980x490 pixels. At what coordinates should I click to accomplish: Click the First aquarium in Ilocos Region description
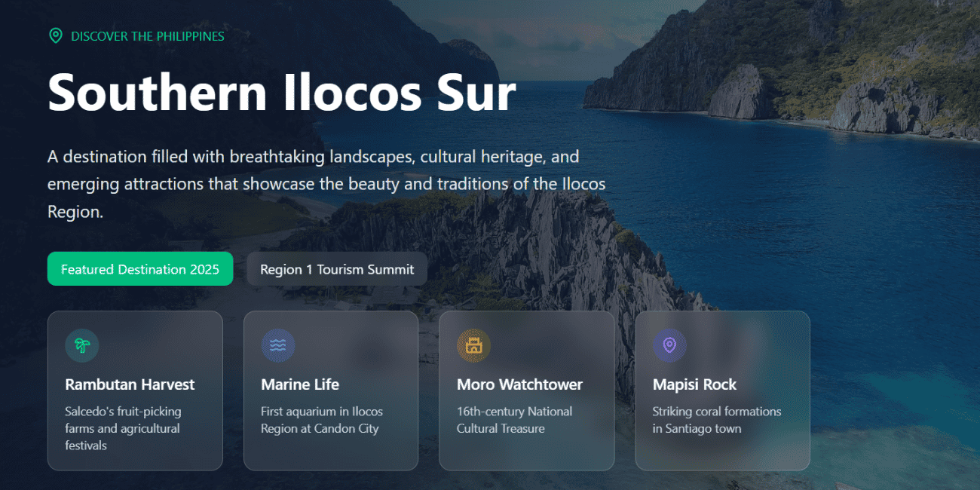tap(322, 420)
